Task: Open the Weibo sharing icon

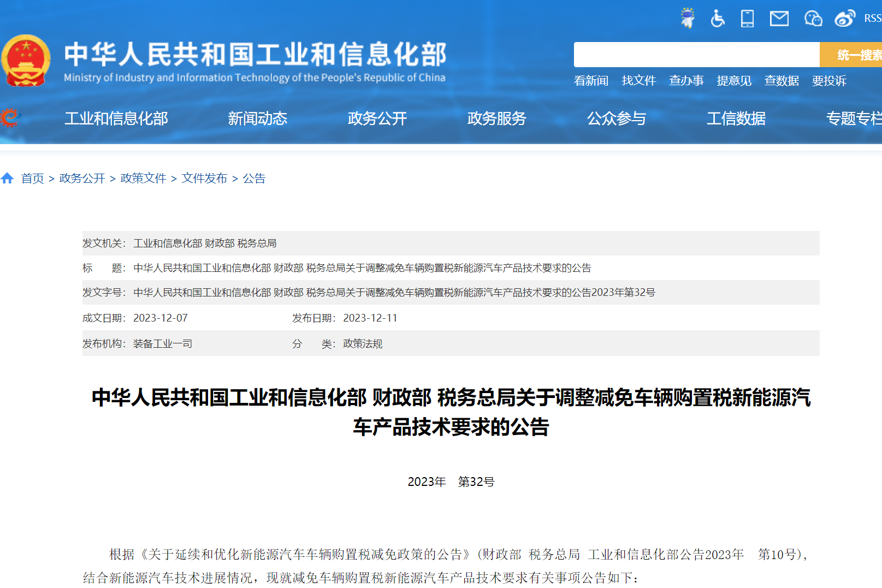Action: tap(844, 18)
